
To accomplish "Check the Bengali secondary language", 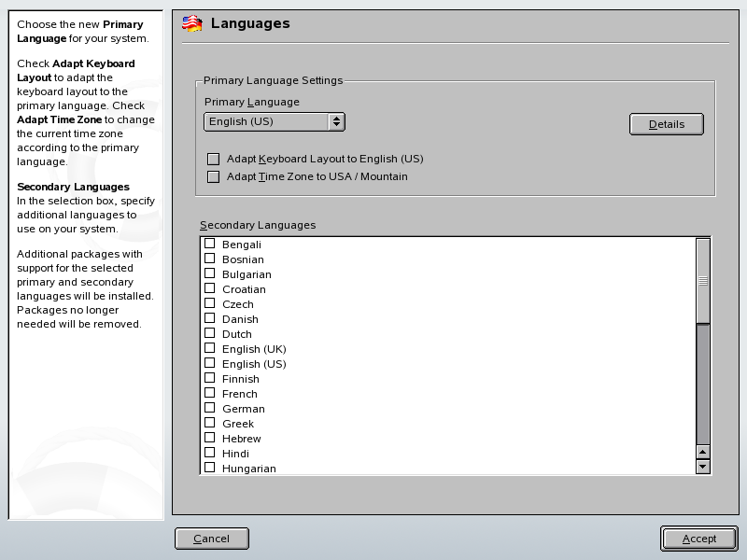I will pyautogui.click(x=210, y=244).
